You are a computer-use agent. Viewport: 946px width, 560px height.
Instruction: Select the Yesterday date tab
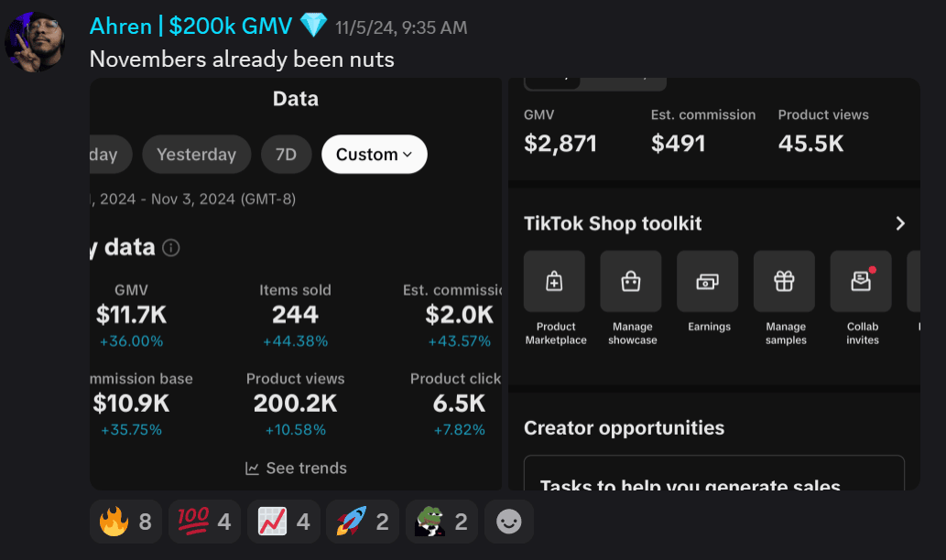(196, 155)
